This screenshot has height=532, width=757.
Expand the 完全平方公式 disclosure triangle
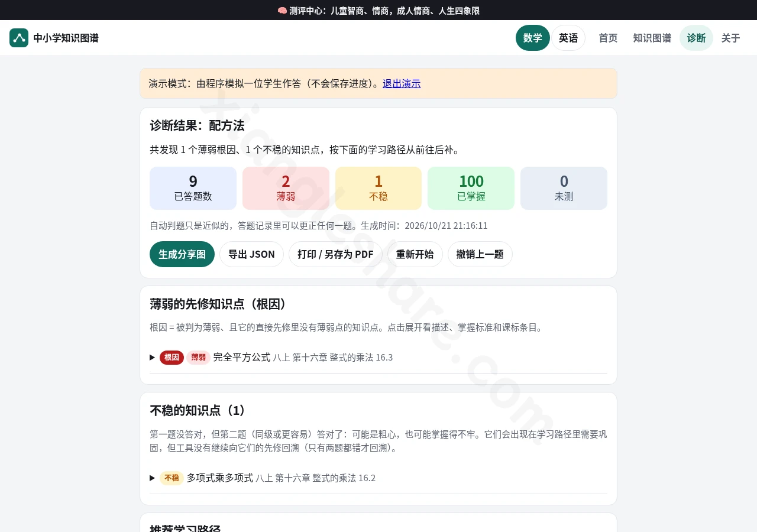(153, 358)
